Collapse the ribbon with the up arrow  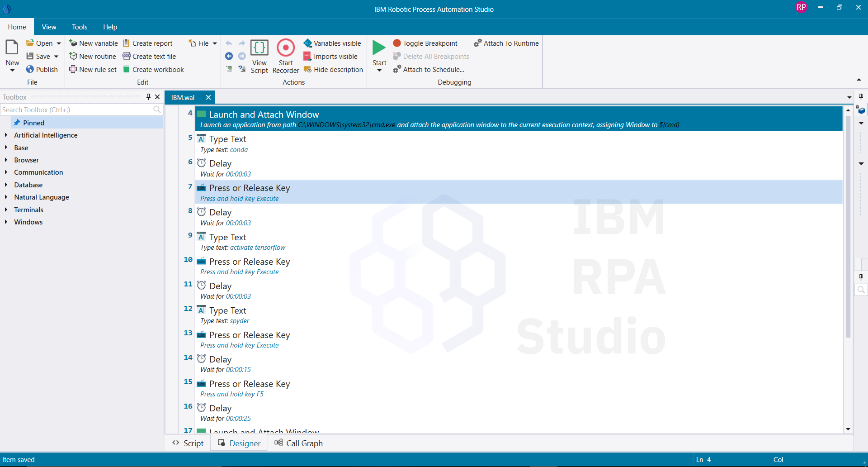859,80
